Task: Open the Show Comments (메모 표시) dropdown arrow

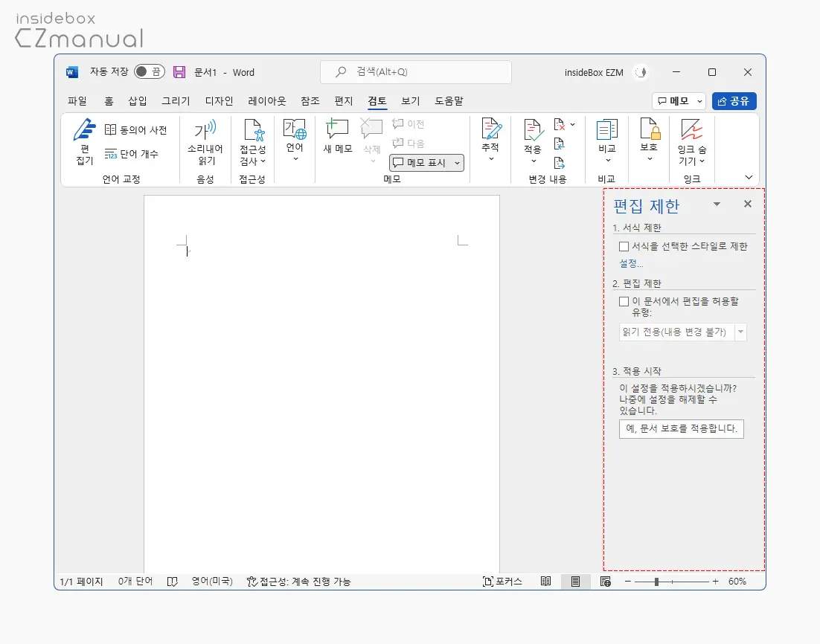Action: coord(457,163)
